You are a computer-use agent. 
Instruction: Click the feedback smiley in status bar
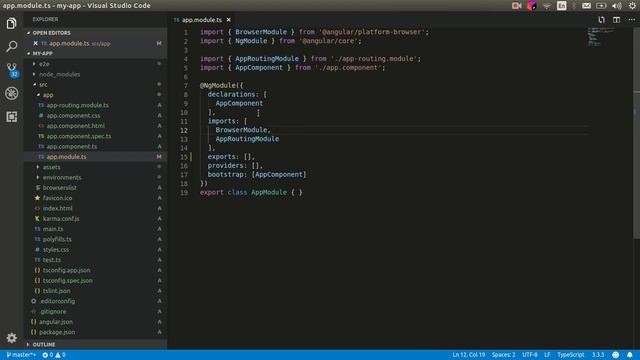(x=616, y=355)
